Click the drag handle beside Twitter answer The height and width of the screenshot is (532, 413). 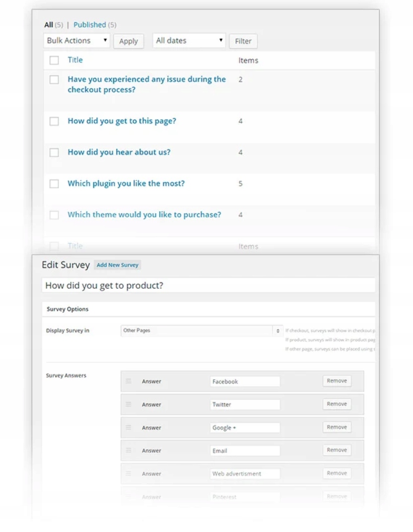(128, 404)
